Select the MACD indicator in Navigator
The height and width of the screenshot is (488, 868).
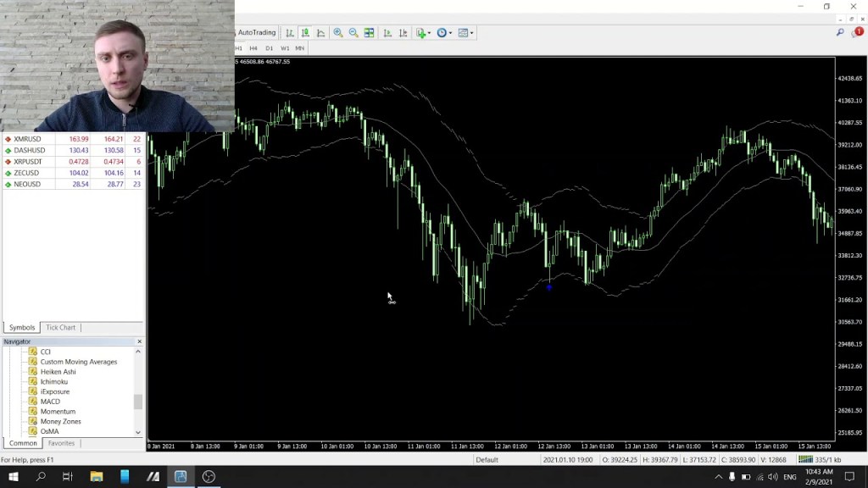[x=53, y=402]
